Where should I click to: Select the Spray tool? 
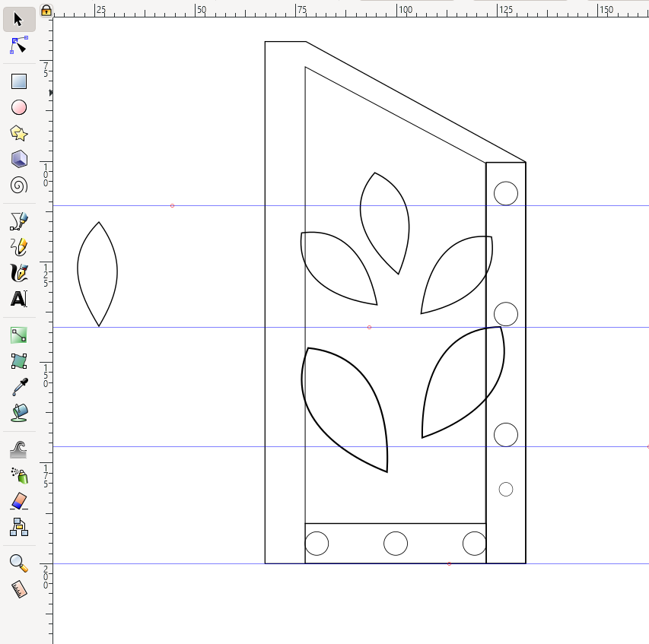[18, 474]
